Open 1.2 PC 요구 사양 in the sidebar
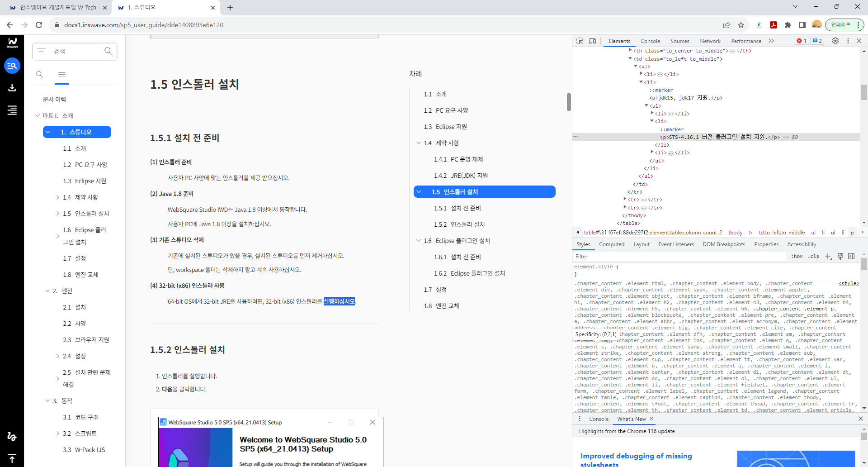This screenshot has width=868, height=467. pyautogui.click(x=85, y=165)
